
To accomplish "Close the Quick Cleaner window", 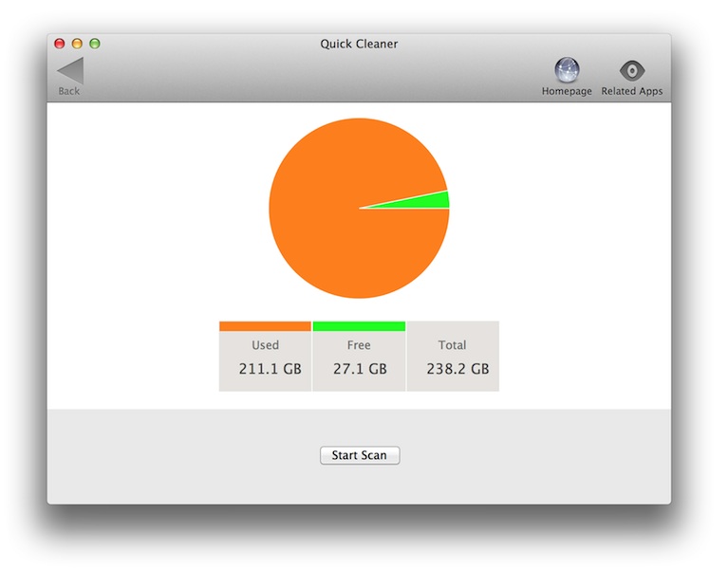I will click(x=60, y=44).
